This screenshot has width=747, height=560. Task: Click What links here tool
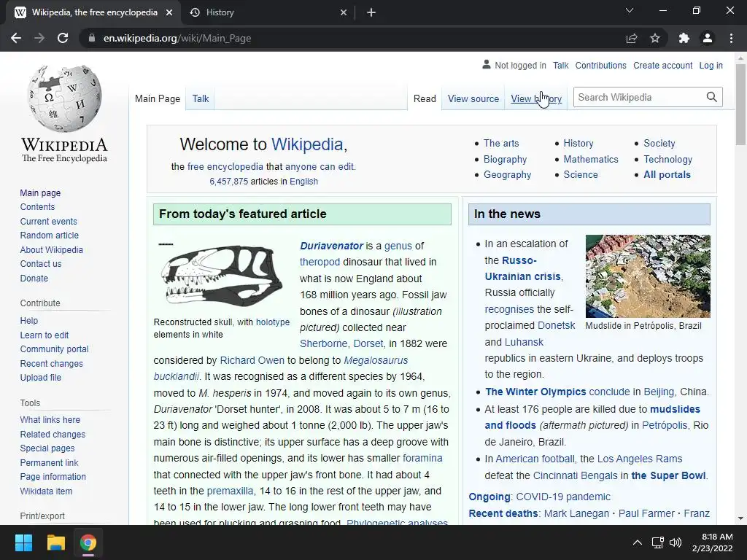pos(50,419)
